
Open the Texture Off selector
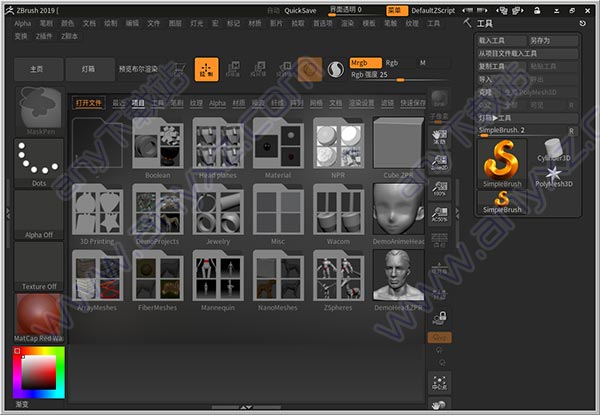39,266
